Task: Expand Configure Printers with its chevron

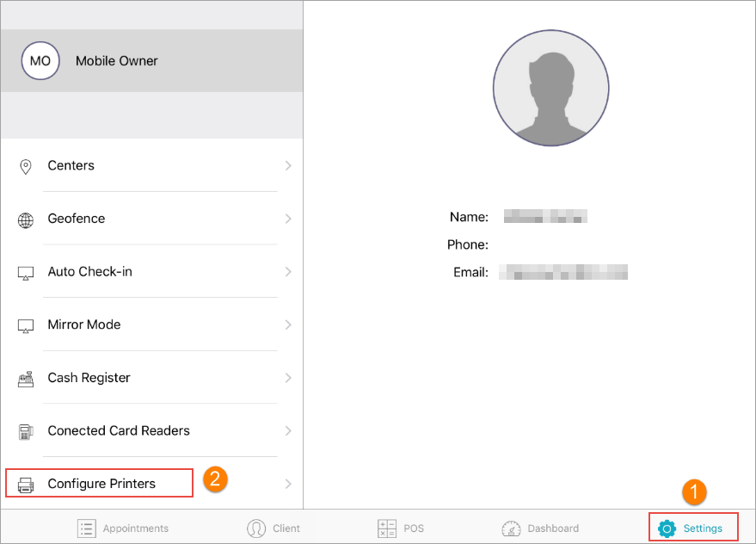Action: tap(288, 484)
